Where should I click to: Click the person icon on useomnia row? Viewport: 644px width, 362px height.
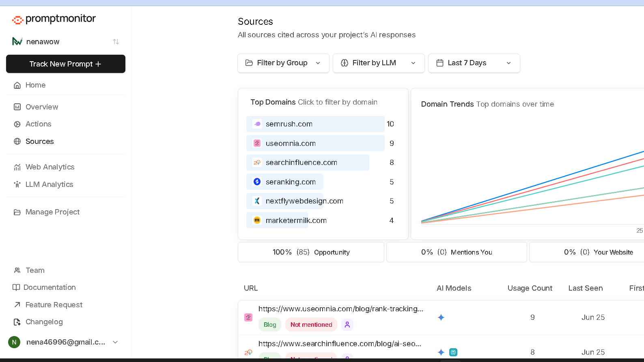tap(347, 325)
